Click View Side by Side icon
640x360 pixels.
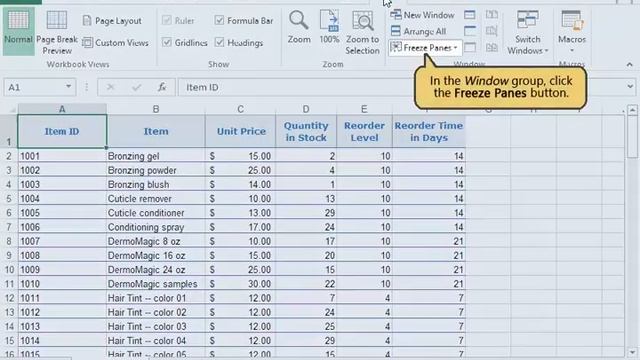tap(492, 15)
